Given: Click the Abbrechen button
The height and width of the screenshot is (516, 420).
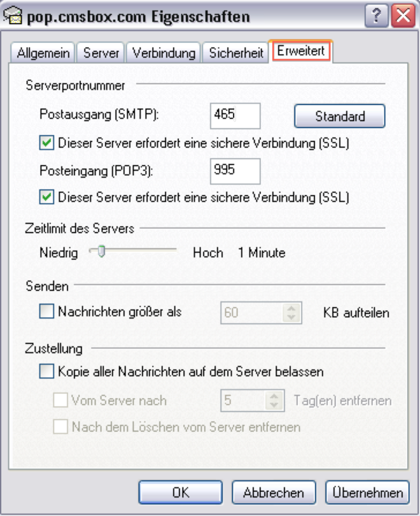Looking at the screenshot, I should coord(273,492).
